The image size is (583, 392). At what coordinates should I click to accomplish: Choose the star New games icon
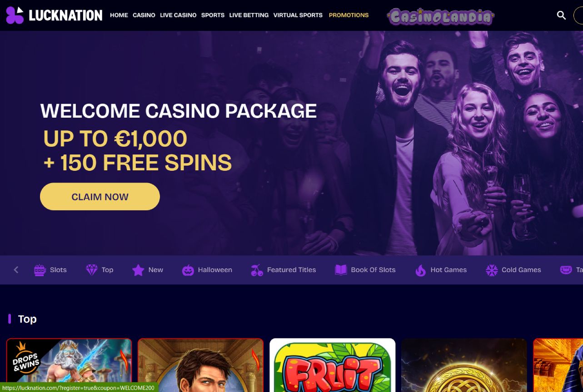tap(138, 270)
